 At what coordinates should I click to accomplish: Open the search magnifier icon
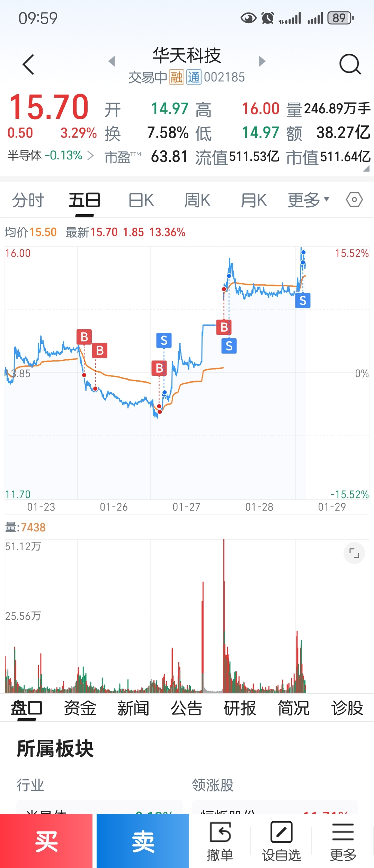[x=350, y=64]
